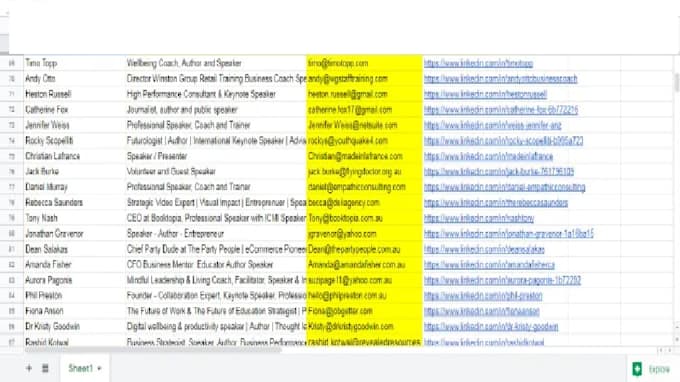The height and width of the screenshot is (382, 680).
Task: Open Christian Lafrance's LinkedIn link
Action: click(488, 156)
